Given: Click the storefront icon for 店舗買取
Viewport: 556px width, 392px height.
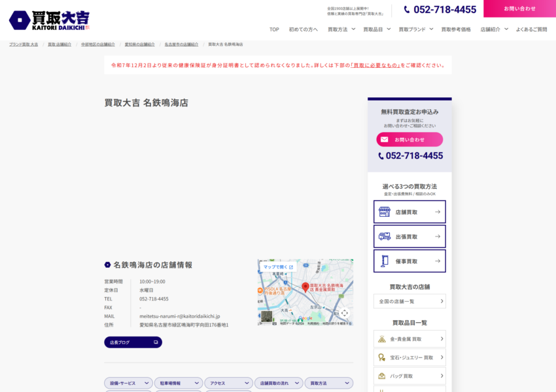Looking at the screenshot, I should click(x=385, y=212).
